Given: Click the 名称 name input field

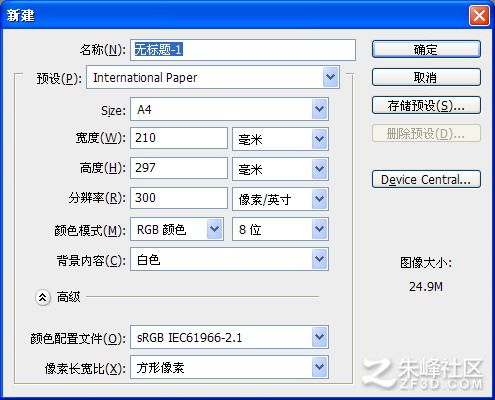Looking at the screenshot, I should (243, 50).
